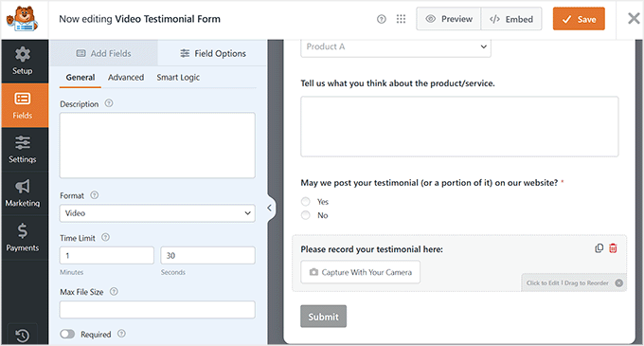This screenshot has width=644, height=346.
Task: Open the apps grid menu icon
Action: (x=401, y=19)
